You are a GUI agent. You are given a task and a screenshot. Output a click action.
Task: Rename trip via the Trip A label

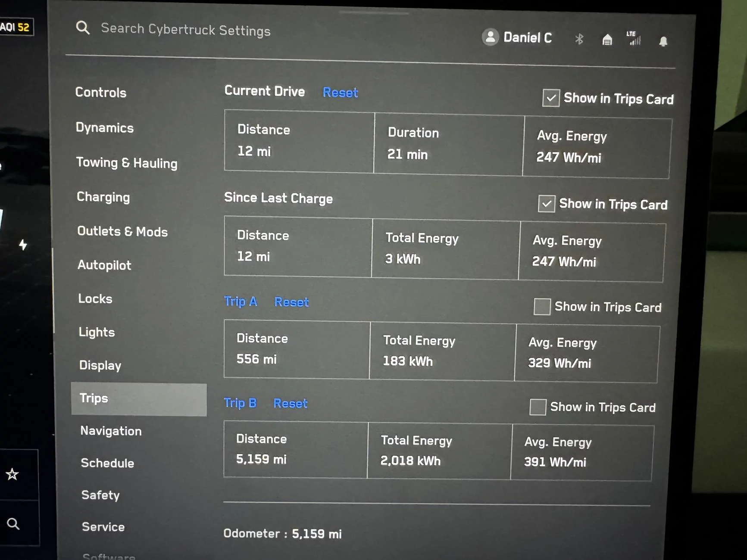(241, 301)
